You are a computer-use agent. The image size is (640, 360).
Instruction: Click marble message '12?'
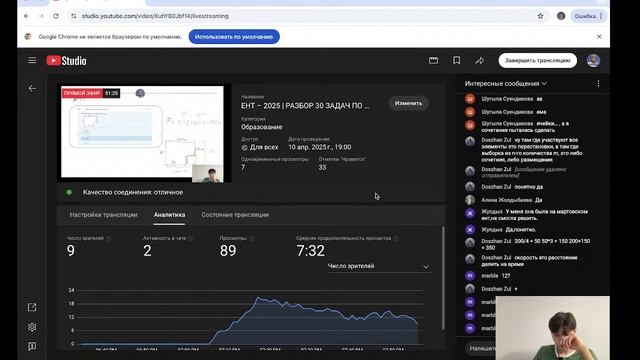click(x=496, y=276)
